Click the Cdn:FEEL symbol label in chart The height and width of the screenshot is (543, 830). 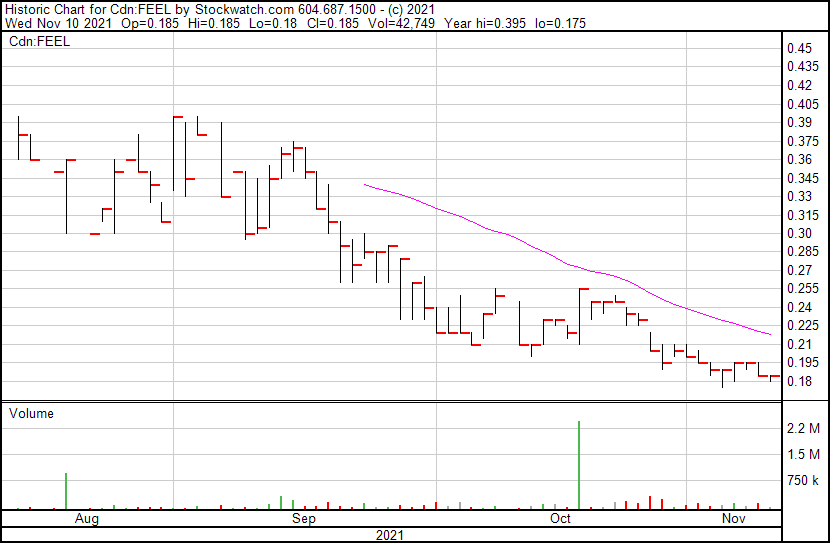click(x=39, y=41)
